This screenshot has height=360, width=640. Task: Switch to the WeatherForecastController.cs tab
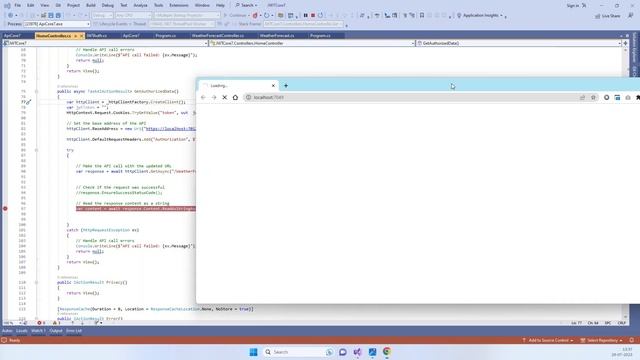coord(218,36)
